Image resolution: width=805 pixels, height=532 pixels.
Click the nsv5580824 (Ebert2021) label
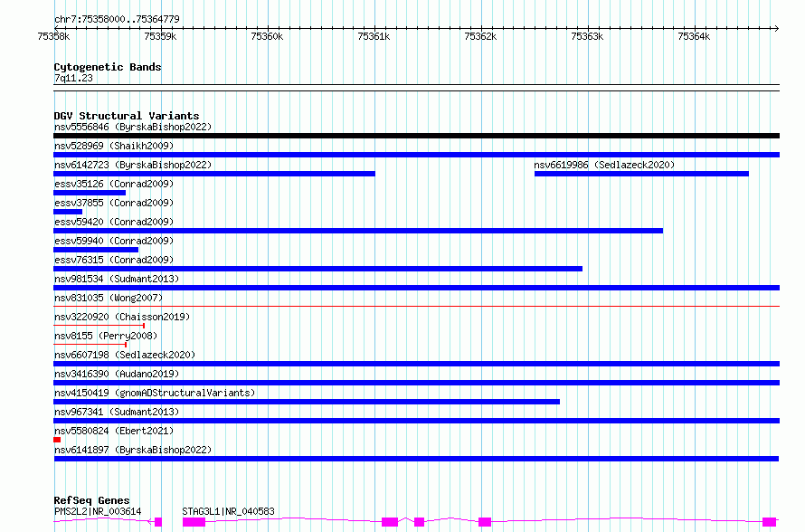(x=114, y=431)
